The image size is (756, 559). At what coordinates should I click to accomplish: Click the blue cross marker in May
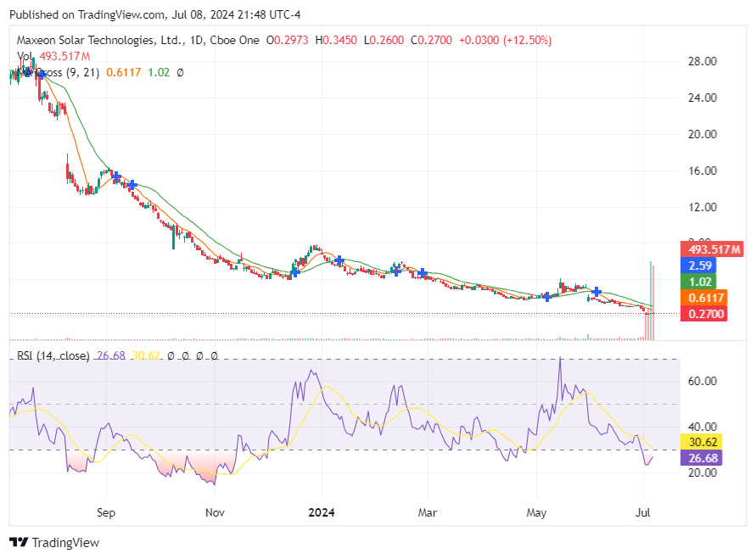tap(547, 296)
